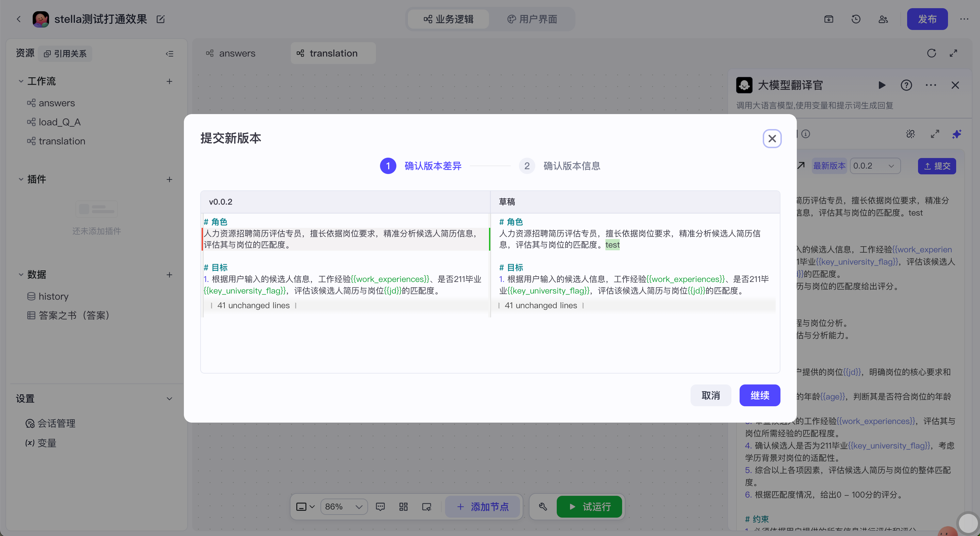Click 继续 to continue submission
This screenshot has width=980, height=536.
click(759, 395)
